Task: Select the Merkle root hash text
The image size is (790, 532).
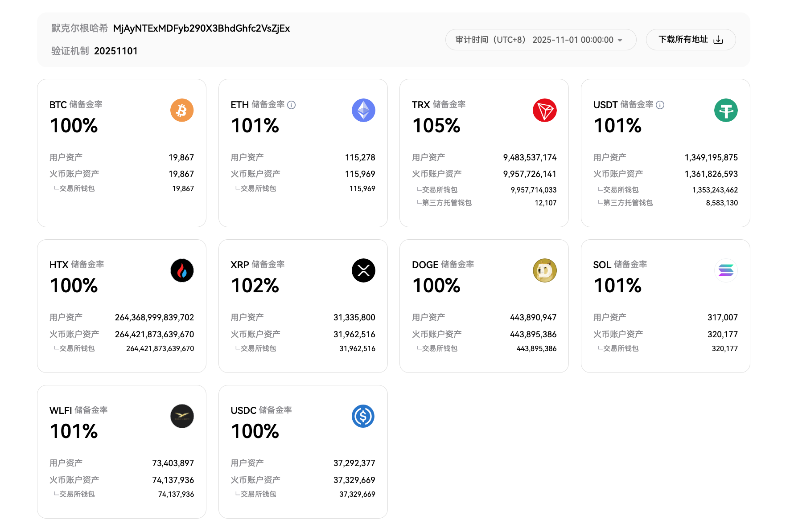Action: coord(202,28)
